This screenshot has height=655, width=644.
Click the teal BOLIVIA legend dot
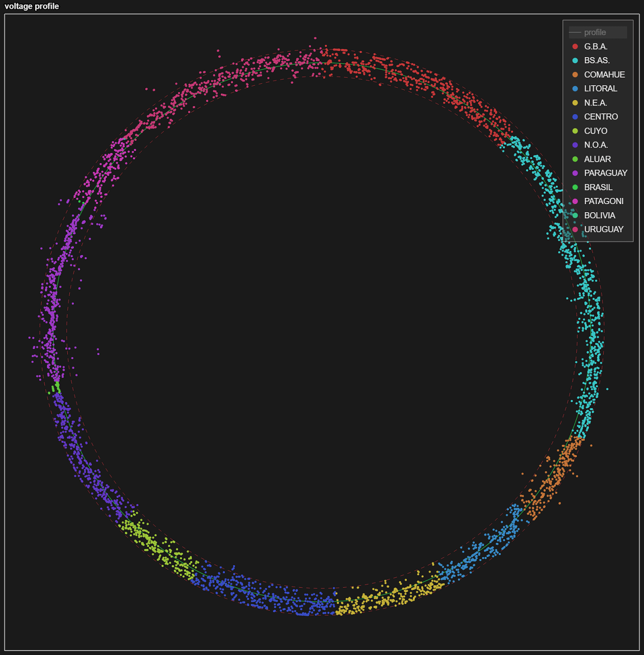[x=575, y=215]
